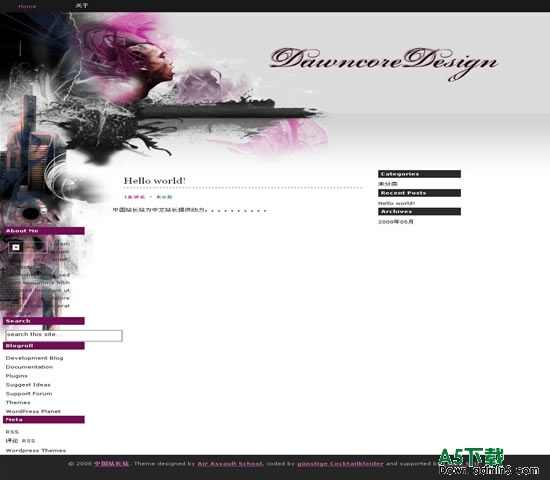Click the Categories widget heading
Screen dimensions: 550x480
coord(420,174)
